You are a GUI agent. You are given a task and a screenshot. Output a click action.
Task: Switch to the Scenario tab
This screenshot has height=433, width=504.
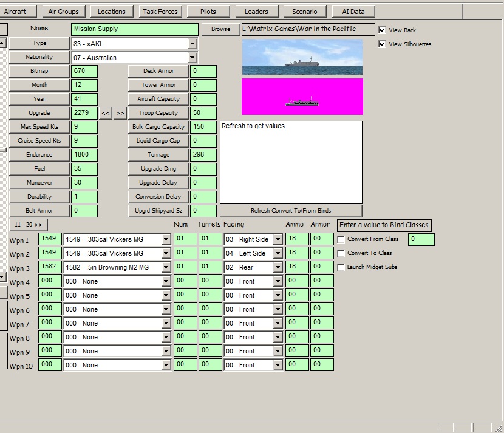[x=305, y=12]
